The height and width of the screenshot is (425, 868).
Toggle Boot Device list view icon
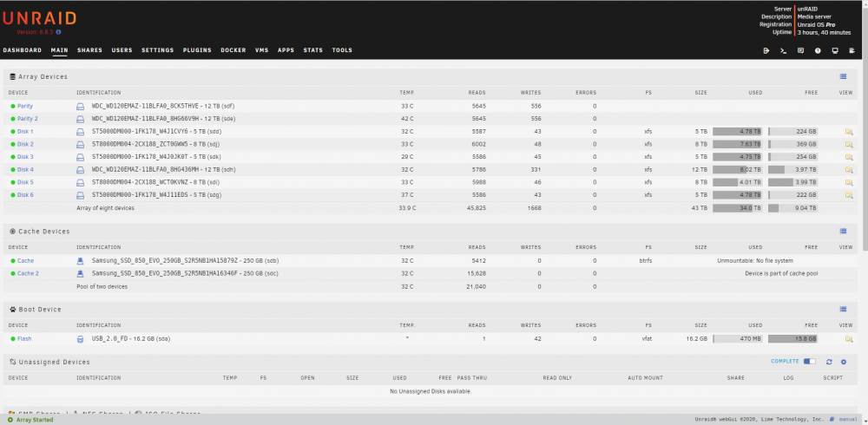click(x=843, y=309)
